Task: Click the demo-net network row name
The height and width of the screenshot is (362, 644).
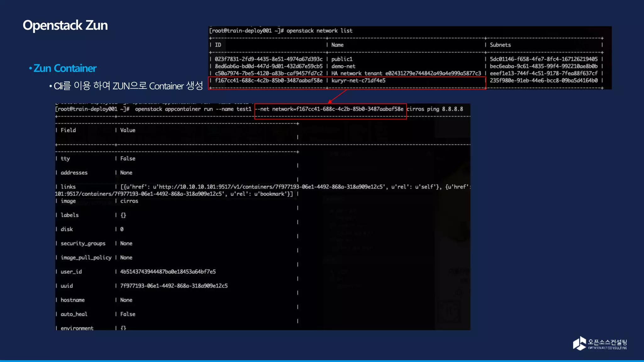Action: 343,66
